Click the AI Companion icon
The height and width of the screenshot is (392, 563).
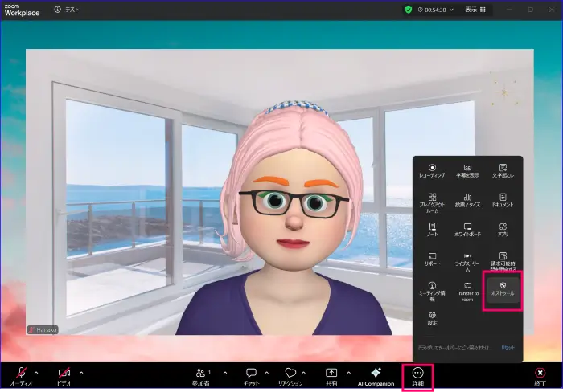376,375
